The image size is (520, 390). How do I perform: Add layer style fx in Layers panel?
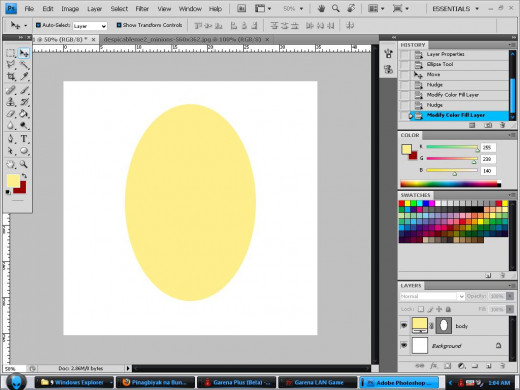[x=433, y=366]
